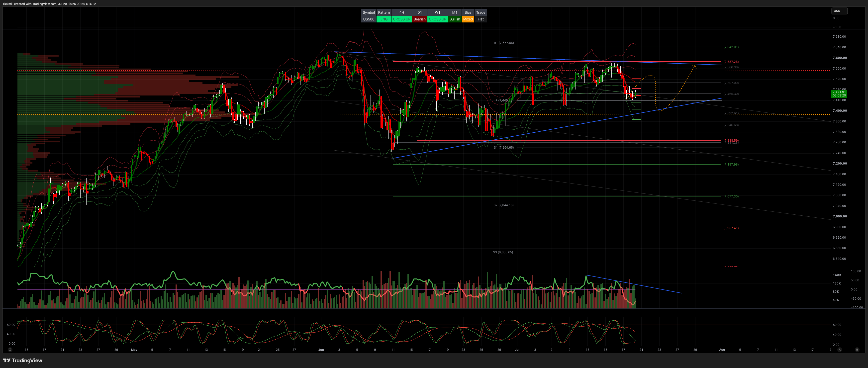Click the US500 symbol cell
Screen dimensions: 868x368
(369, 19)
